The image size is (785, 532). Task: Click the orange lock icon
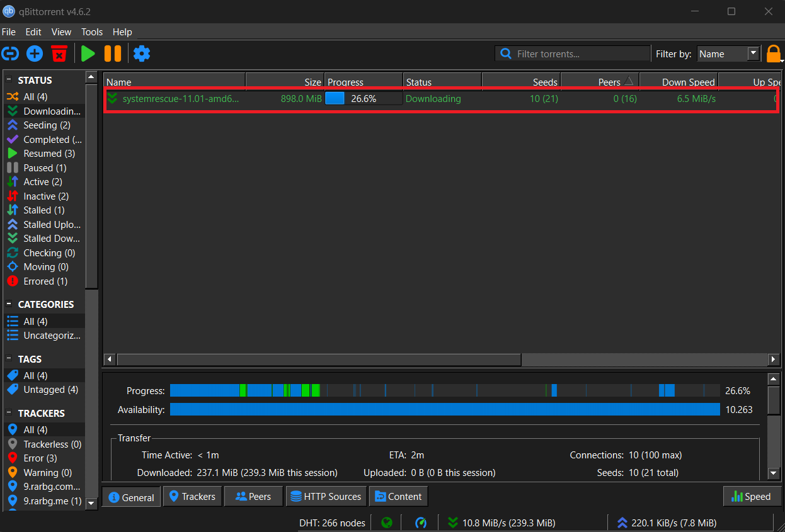[774, 54]
